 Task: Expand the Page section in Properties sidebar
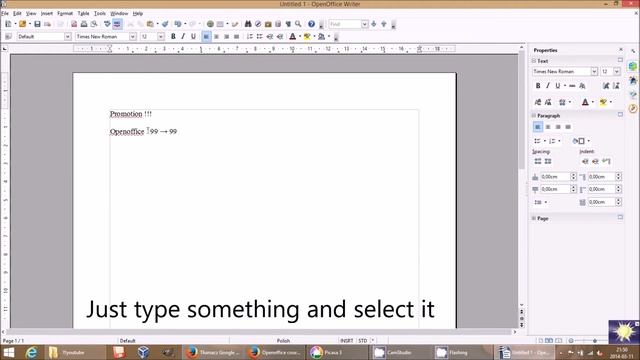[x=533, y=218]
